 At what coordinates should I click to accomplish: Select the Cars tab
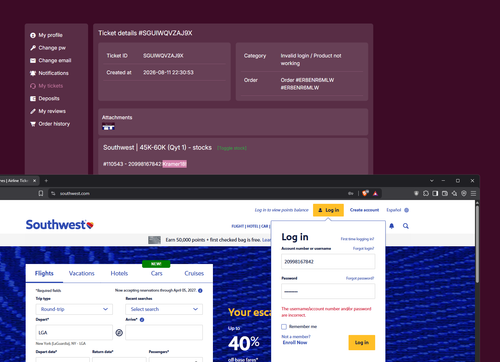[x=157, y=274]
